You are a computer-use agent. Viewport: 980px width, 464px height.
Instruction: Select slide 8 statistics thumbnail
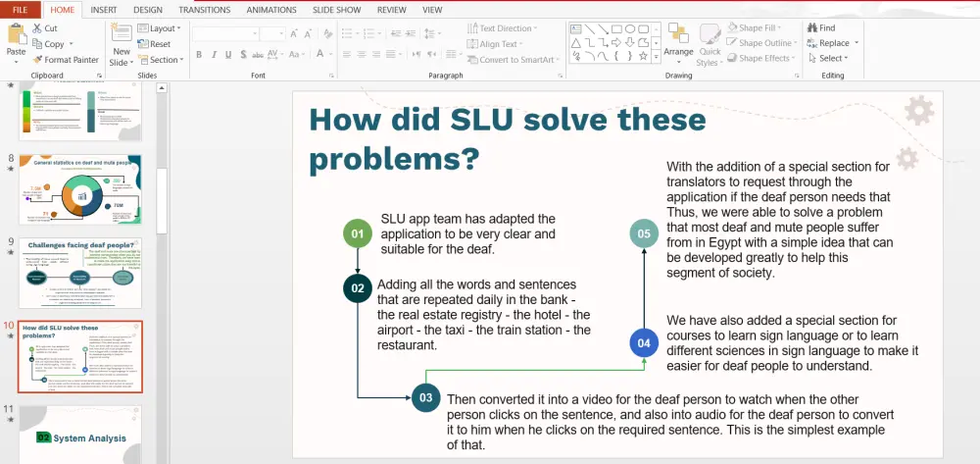tap(80, 189)
